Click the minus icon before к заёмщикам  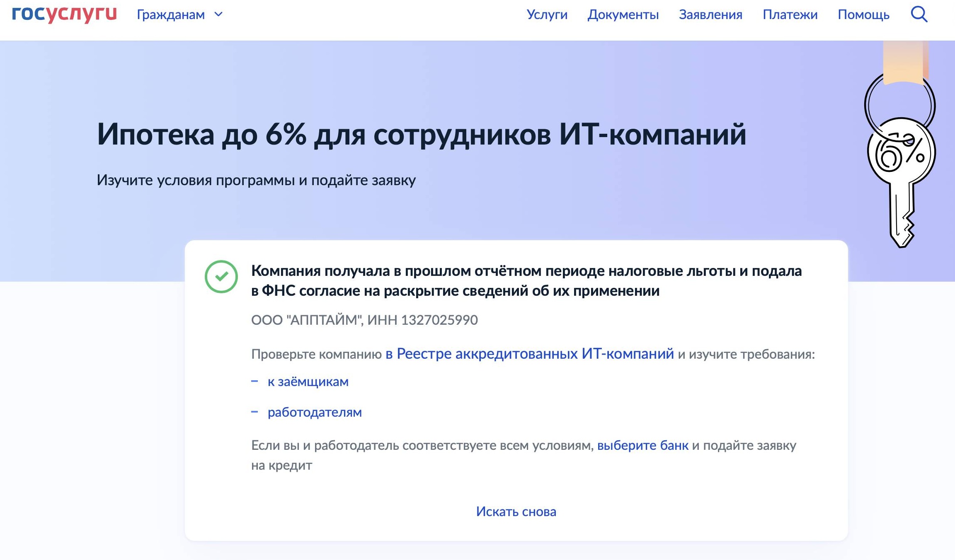(x=255, y=381)
